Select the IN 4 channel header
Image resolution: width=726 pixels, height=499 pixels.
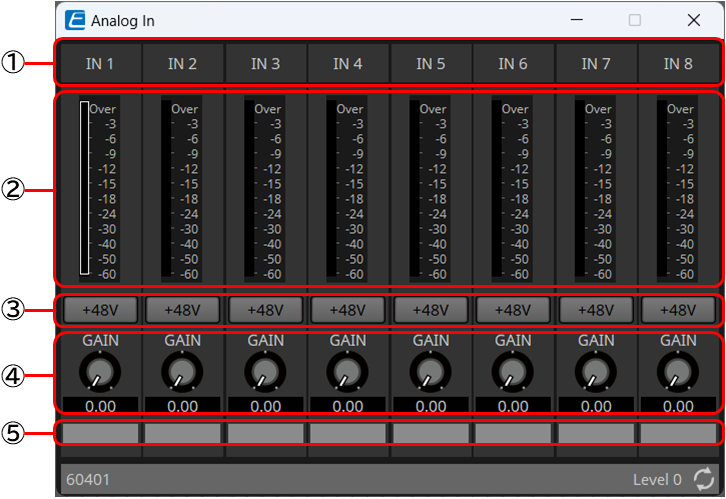click(348, 63)
